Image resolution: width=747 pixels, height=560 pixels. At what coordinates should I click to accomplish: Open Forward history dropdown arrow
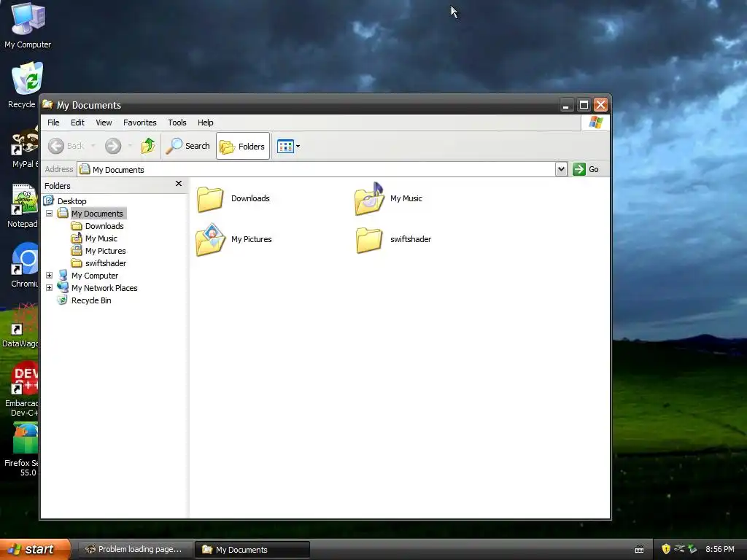tap(130, 146)
